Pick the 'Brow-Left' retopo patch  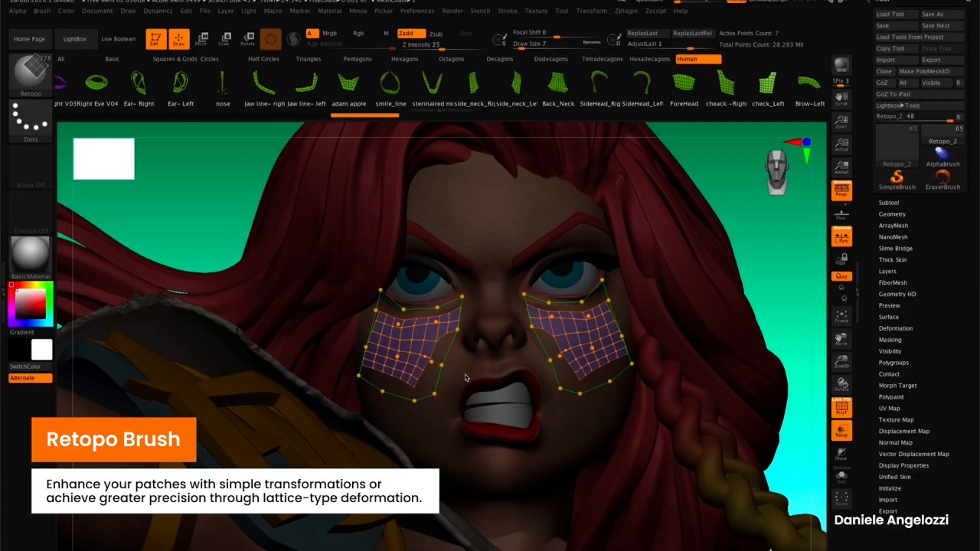click(809, 89)
